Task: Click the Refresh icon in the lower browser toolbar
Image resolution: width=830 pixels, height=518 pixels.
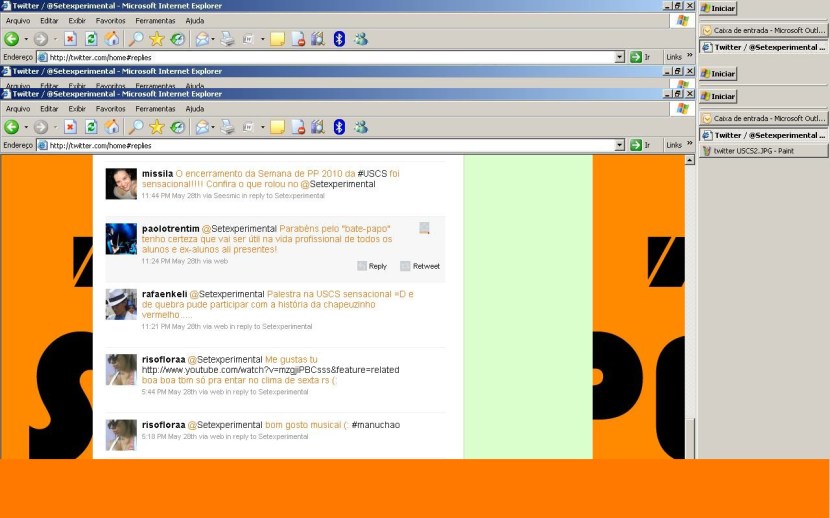Action: [x=91, y=127]
